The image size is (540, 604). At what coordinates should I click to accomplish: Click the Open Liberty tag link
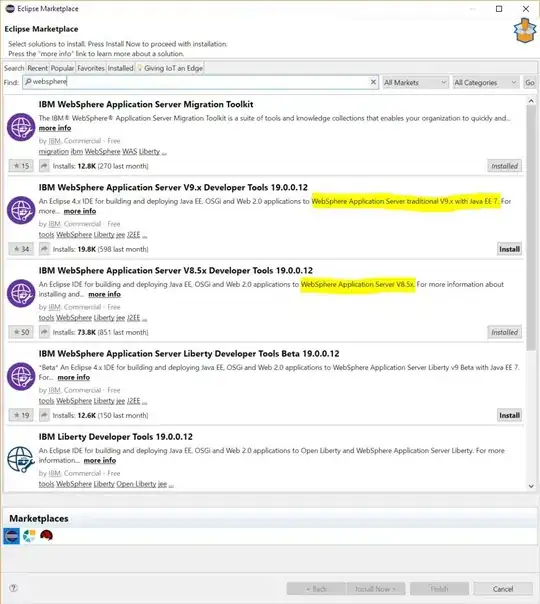pyautogui.click(x=136, y=484)
